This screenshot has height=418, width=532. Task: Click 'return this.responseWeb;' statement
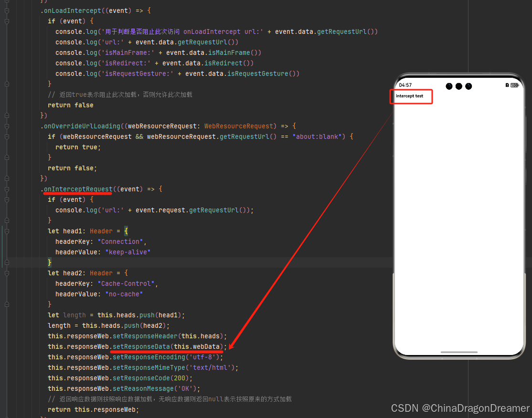tap(93, 410)
